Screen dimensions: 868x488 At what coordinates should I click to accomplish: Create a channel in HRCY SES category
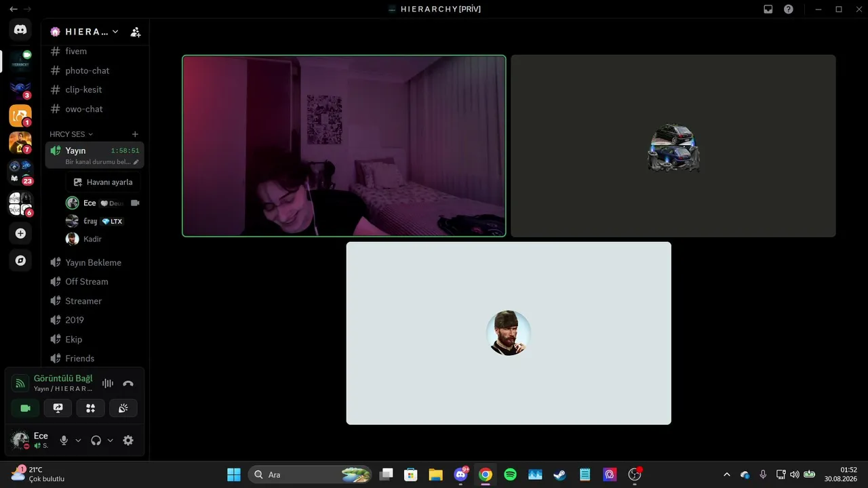(x=135, y=134)
